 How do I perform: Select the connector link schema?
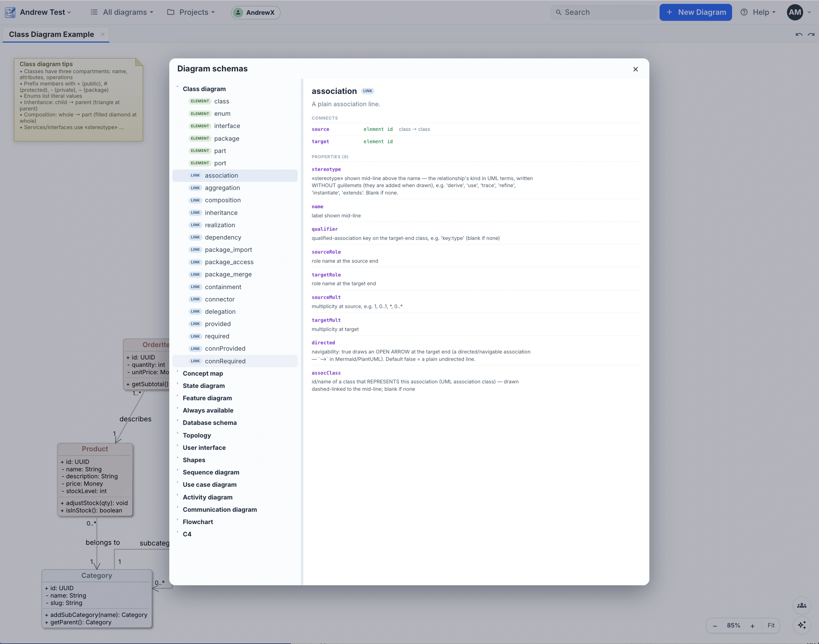tap(235, 299)
